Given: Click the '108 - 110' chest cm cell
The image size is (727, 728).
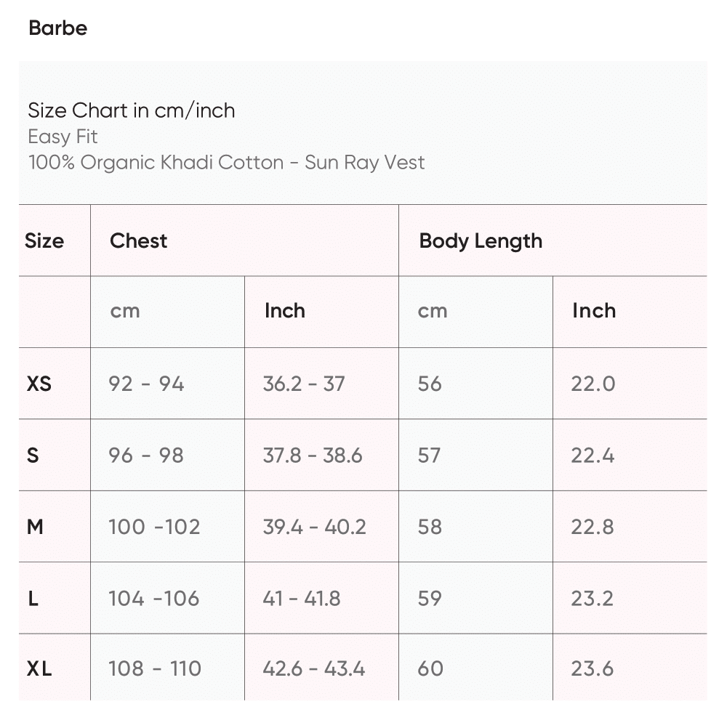Looking at the screenshot, I should tap(155, 668).
